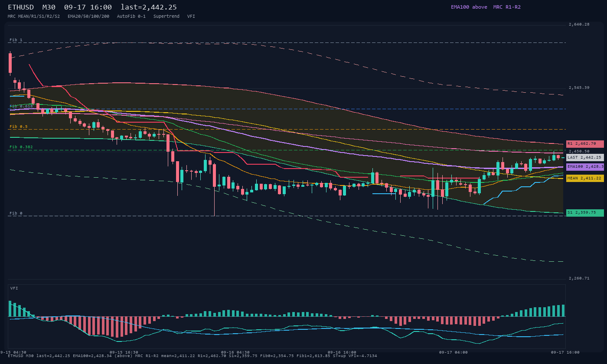Select the AutoFib 0-1 legend entry
This screenshot has height=364, width=607.
(131, 16)
